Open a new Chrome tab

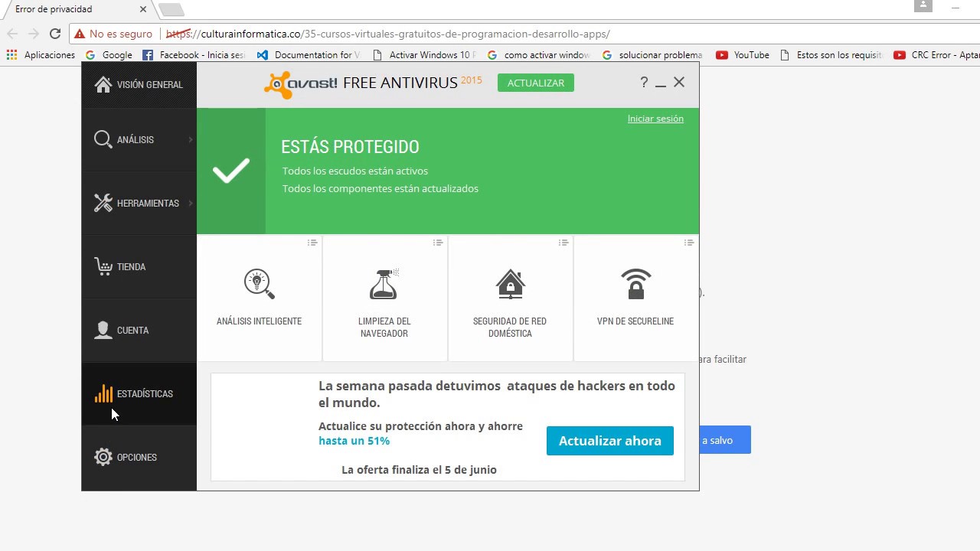(171, 9)
